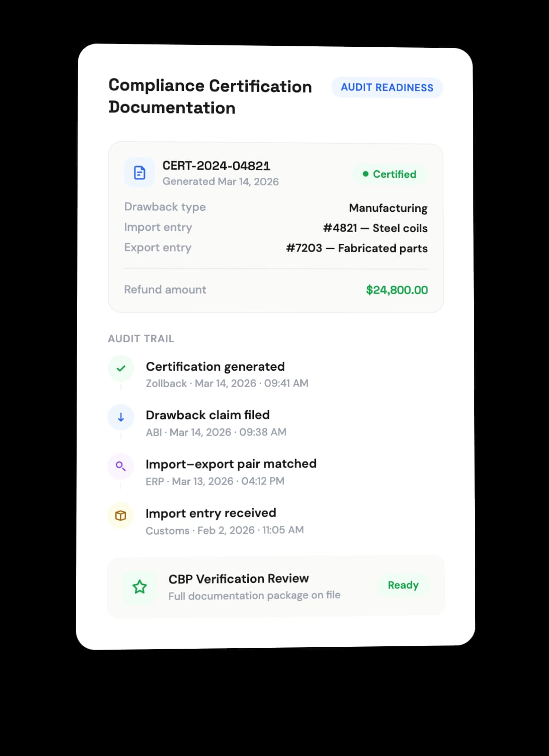The height and width of the screenshot is (756, 549).
Task: Open the magnifier icon for Import–export pair matched
Action: (x=120, y=466)
